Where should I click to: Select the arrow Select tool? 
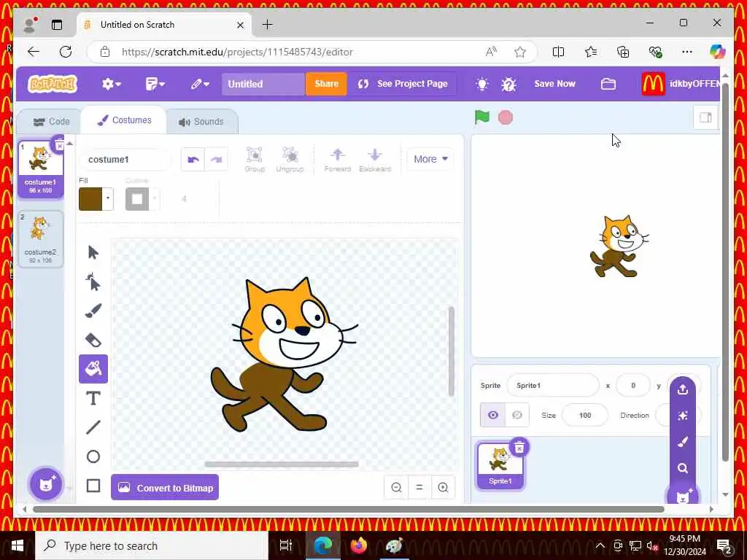click(x=93, y=252)
